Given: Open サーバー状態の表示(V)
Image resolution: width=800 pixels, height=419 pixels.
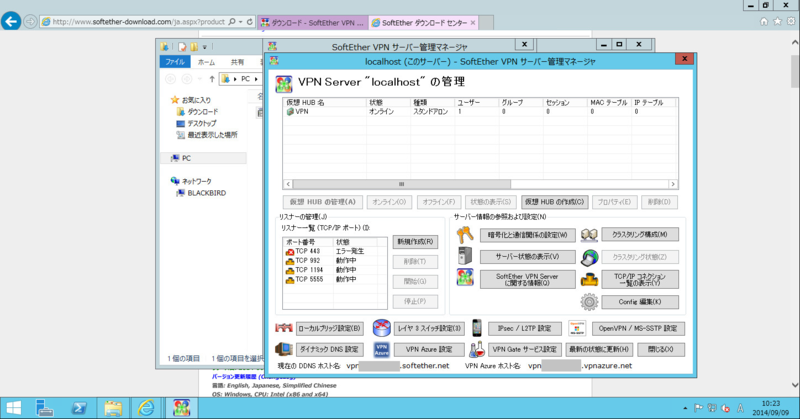Looking at the screenshot, I should pyautogui.click(x=528, y=257).
